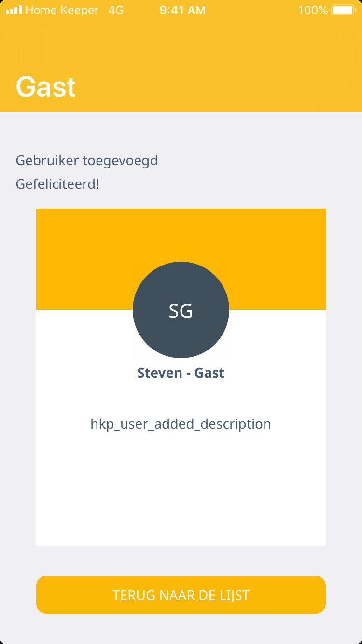Tap the 100% battery percentage
The image size is (362, 644).
313,10
